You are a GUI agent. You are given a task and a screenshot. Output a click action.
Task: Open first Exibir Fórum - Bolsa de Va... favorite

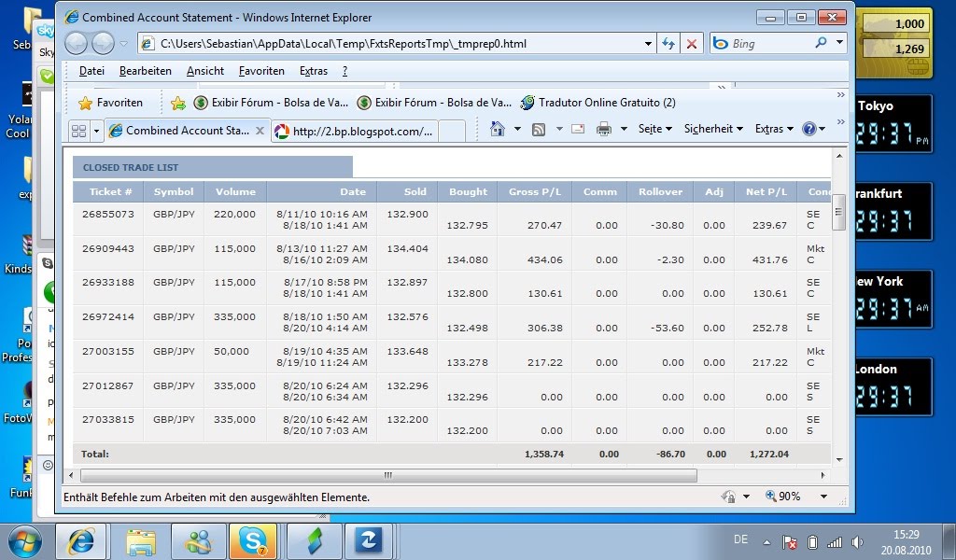click(x=271, y=103)
